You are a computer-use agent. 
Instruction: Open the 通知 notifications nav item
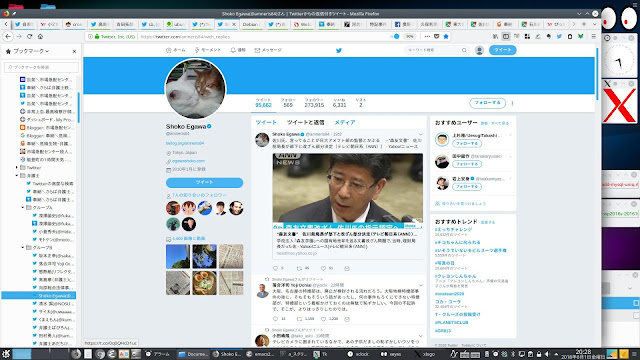(x=238, y=50)
